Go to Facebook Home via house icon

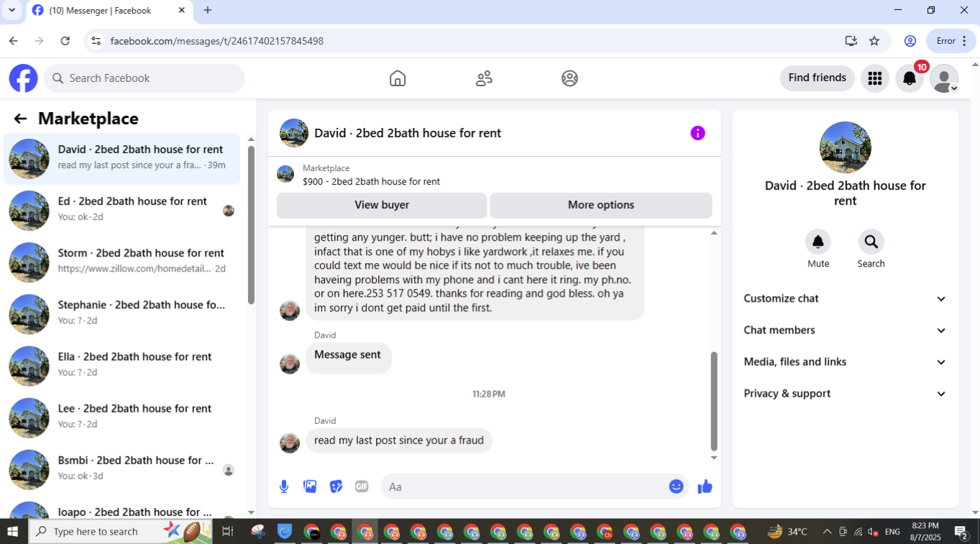click(398, 78)
